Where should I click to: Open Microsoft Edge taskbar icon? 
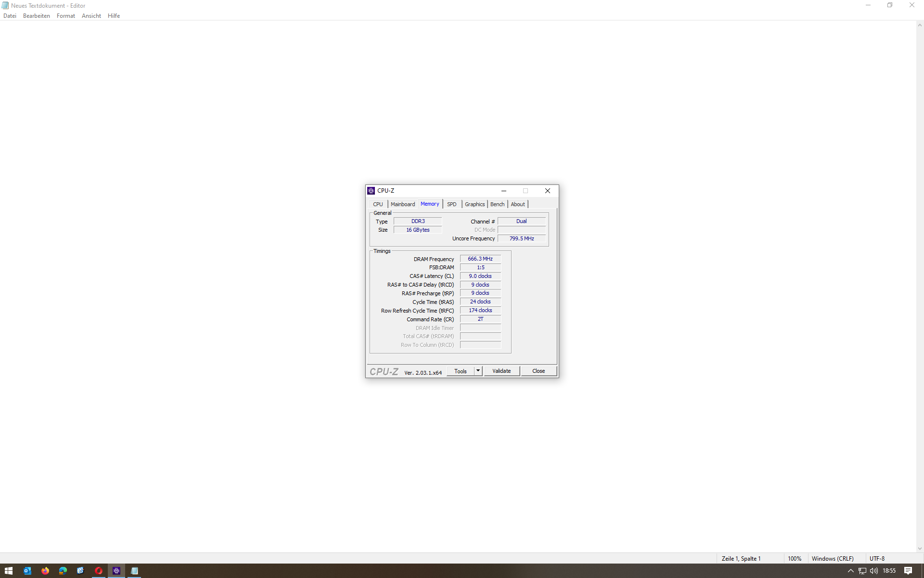pos(63,571)
